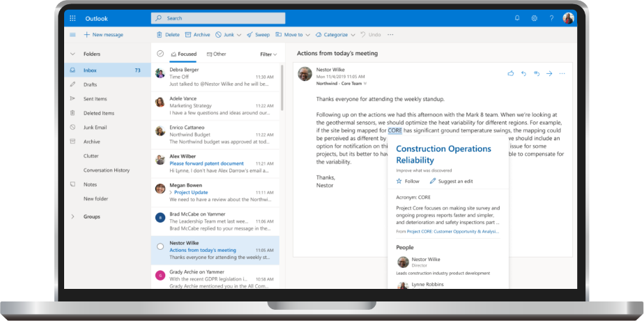Open the Move to menu
644x321 pixels.
click(293, 35)
